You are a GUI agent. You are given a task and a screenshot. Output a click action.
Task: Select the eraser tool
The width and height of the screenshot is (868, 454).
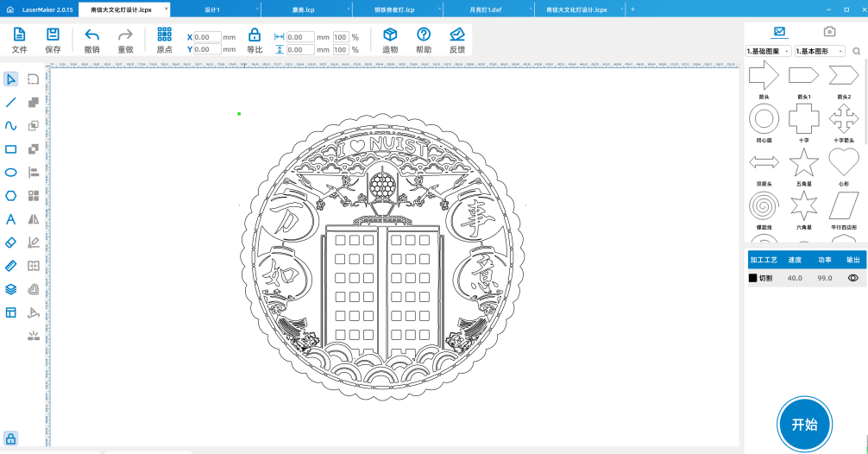[11, 243]
